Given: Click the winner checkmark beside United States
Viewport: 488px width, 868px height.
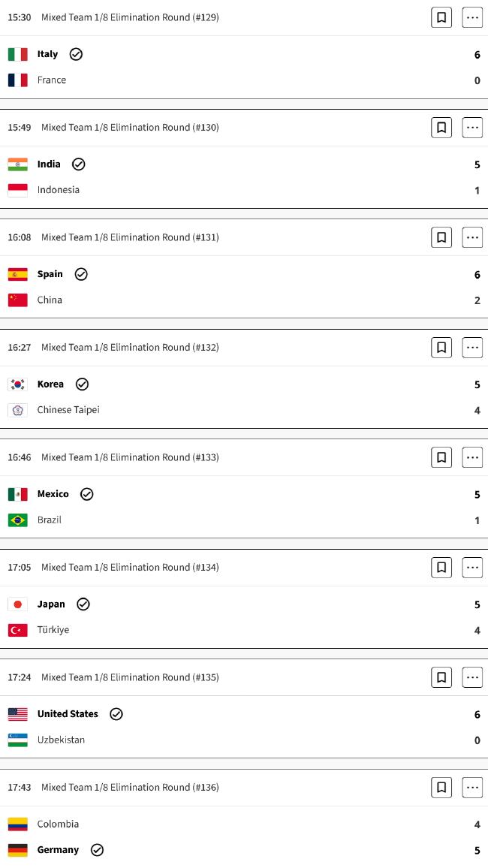Looking at the screenshot, I should point(116,714).
